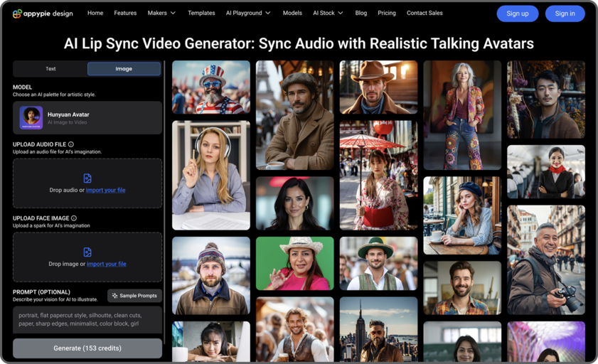
Task: Choose the man by Eiffel Tower thumbnail
Action: [295, 115]
